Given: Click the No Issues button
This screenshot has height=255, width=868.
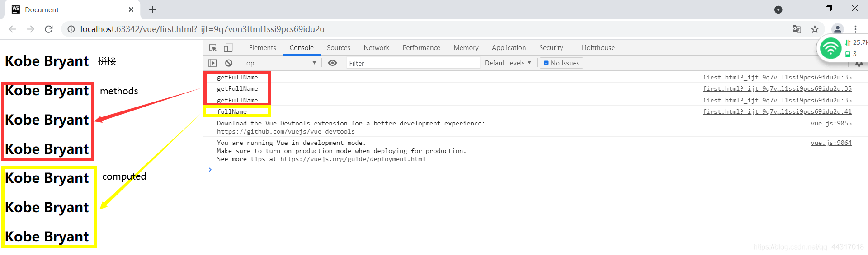Looking at the screenshot, I should [x=561, y=63].
